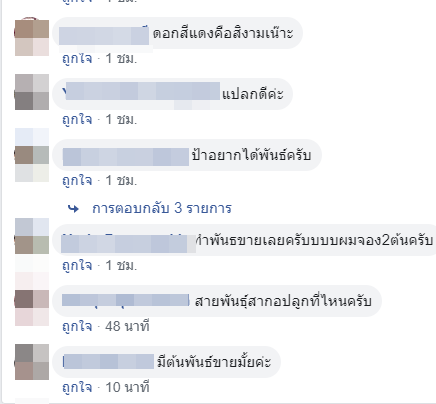Open avatar of 'แปลกดีค่ะ' commenter

coord(32,94)
